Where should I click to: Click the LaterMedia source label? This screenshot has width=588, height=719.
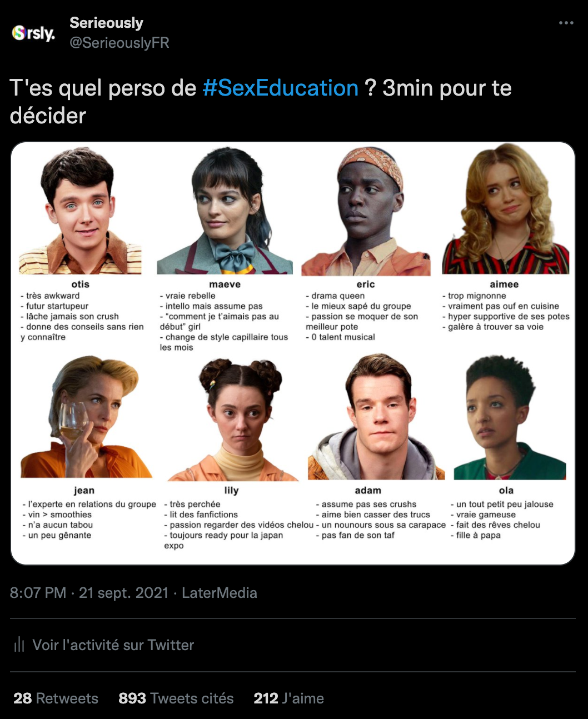pyautogui.click(x=220, y=593)
